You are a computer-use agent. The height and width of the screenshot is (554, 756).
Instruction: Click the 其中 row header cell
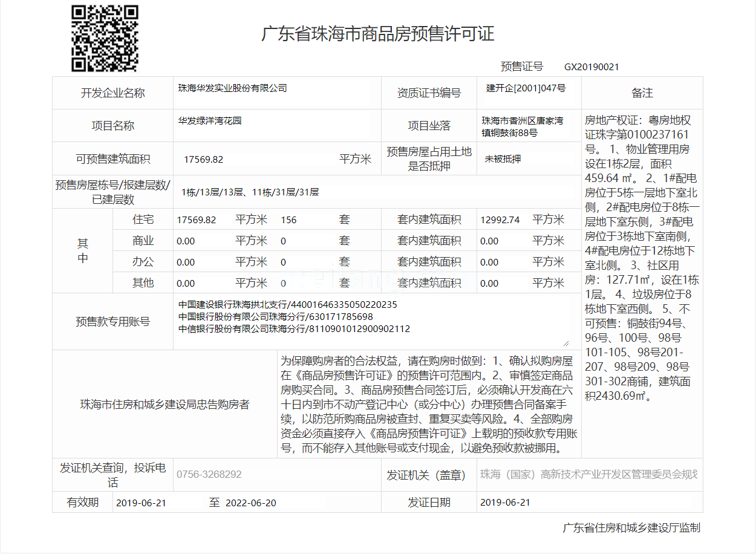83,251
